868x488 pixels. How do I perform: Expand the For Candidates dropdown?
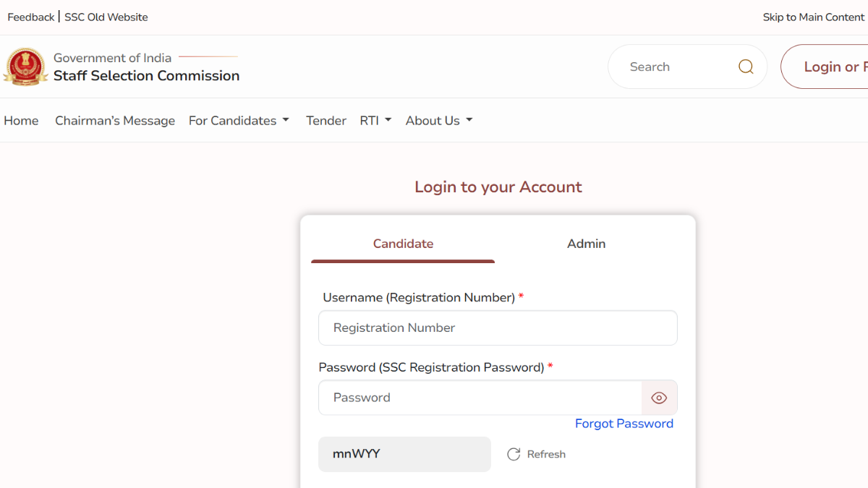(239, 121)
